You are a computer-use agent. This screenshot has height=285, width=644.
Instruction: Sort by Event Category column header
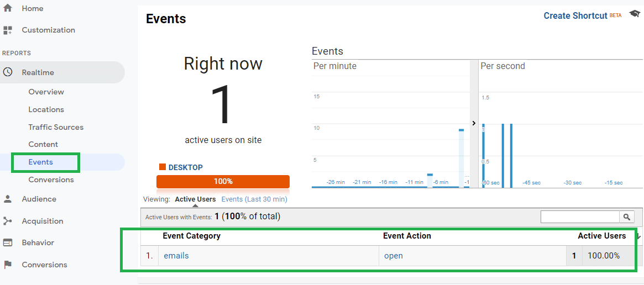pos(191,236)
